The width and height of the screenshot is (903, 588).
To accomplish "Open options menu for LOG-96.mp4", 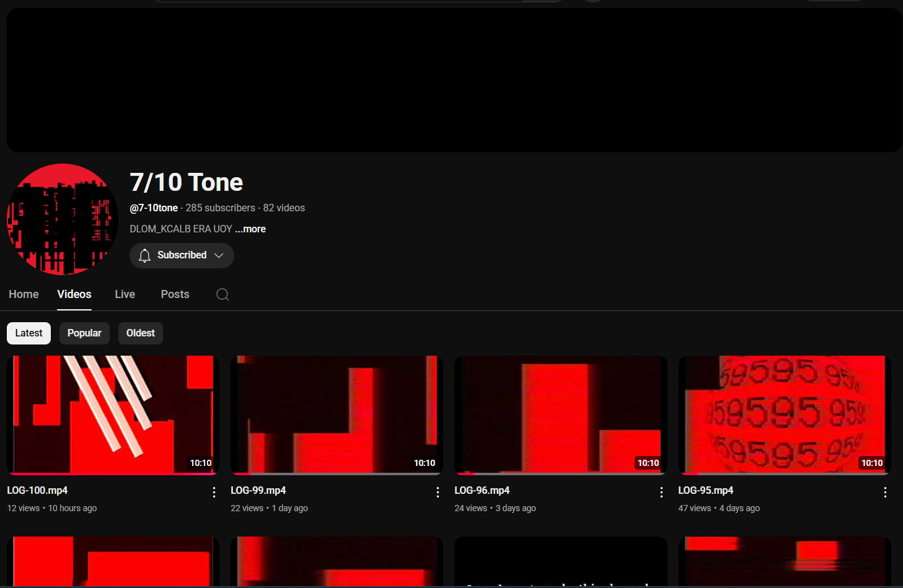I will (x=661, y=492).
